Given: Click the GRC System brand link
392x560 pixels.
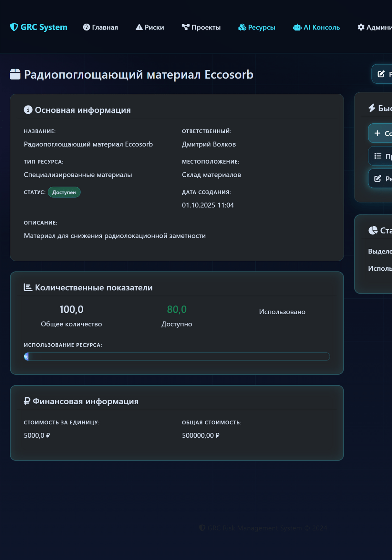Looking at the screenshot, I should pos(39,27).
